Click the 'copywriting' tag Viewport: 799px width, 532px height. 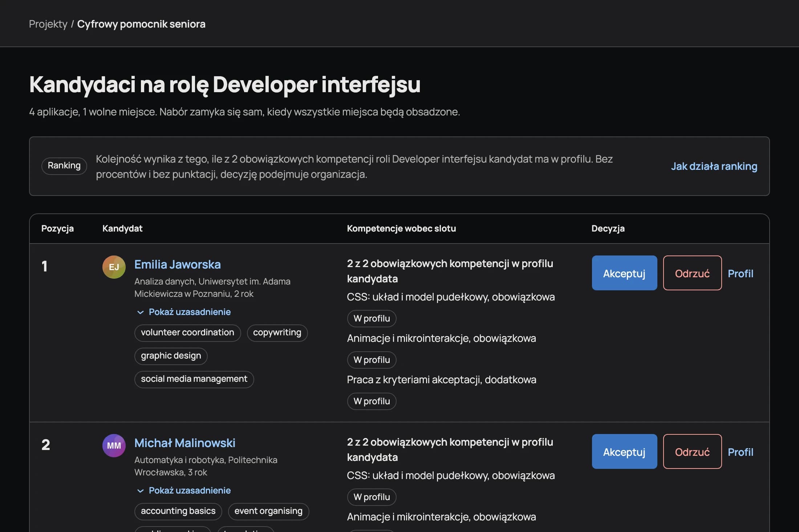[277, 333]
